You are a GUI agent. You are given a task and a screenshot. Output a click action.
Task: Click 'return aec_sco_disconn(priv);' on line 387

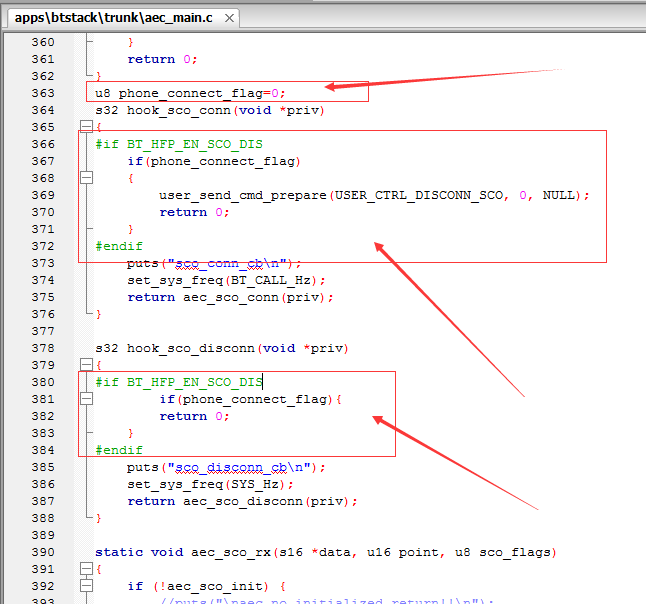point(242,501)
